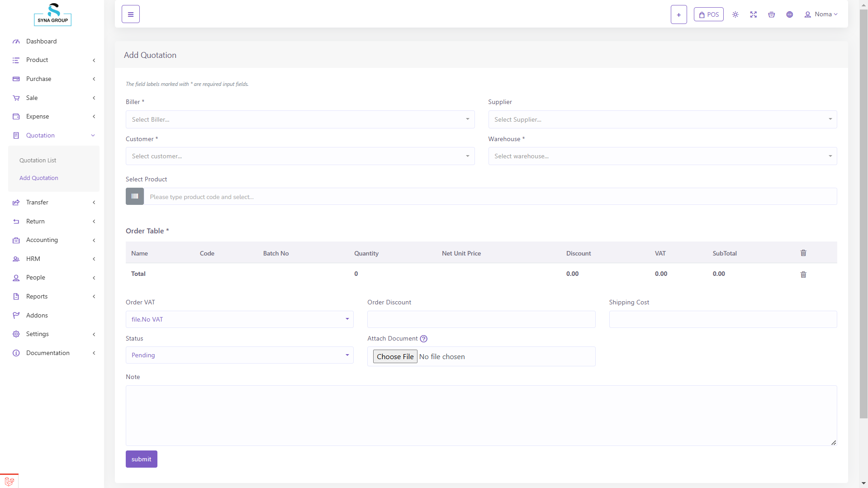868x488 pixels.
Task: Open Quotation List in sidebar
Action: click(38, 160)
